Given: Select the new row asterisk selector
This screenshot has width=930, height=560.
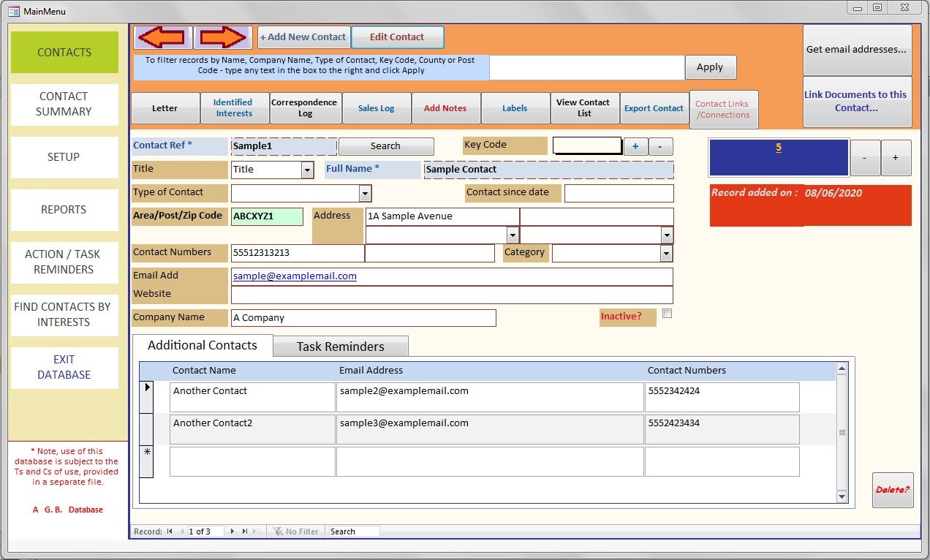Looking at the screenshot, I should (x=146, y=461).
